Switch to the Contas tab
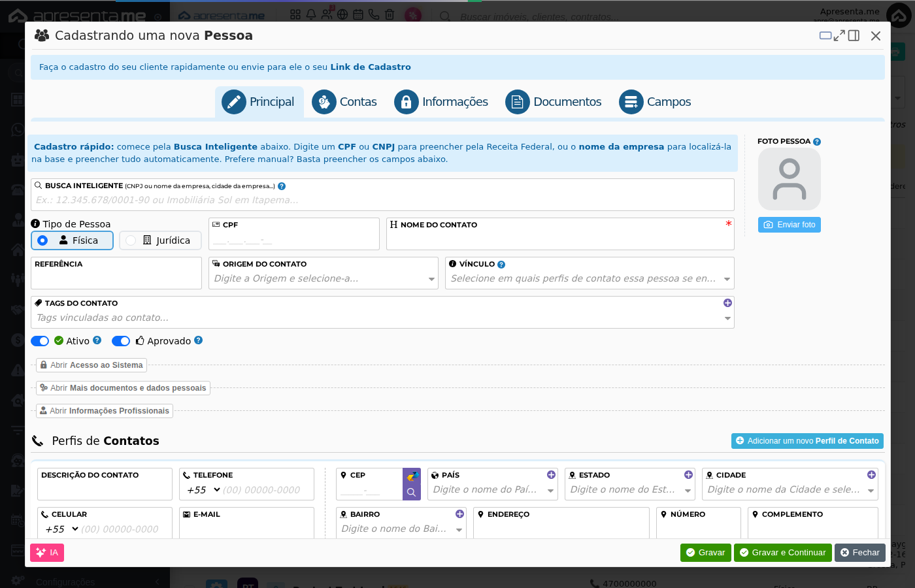This screenshot has width=915, height=588. coord(344,102)
